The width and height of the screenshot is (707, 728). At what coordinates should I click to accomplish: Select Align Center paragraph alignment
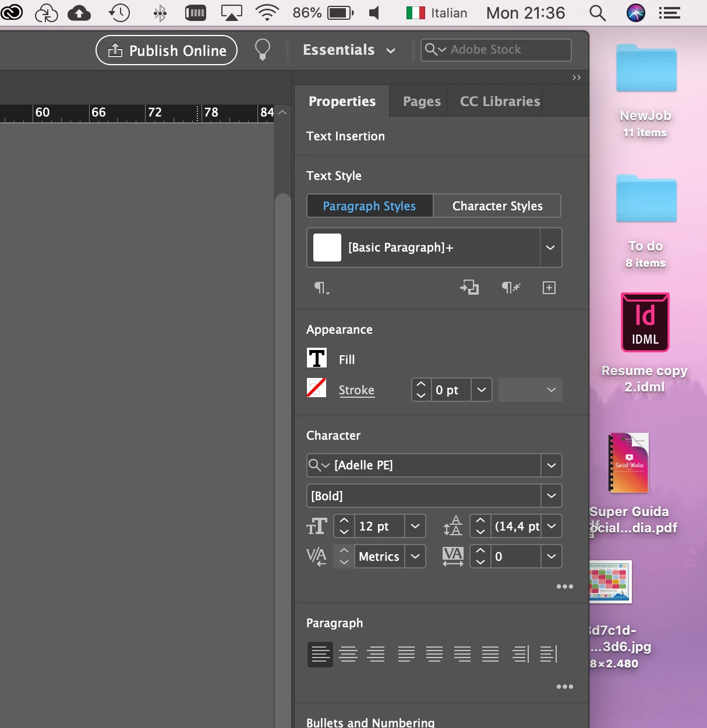coord(348,655)
